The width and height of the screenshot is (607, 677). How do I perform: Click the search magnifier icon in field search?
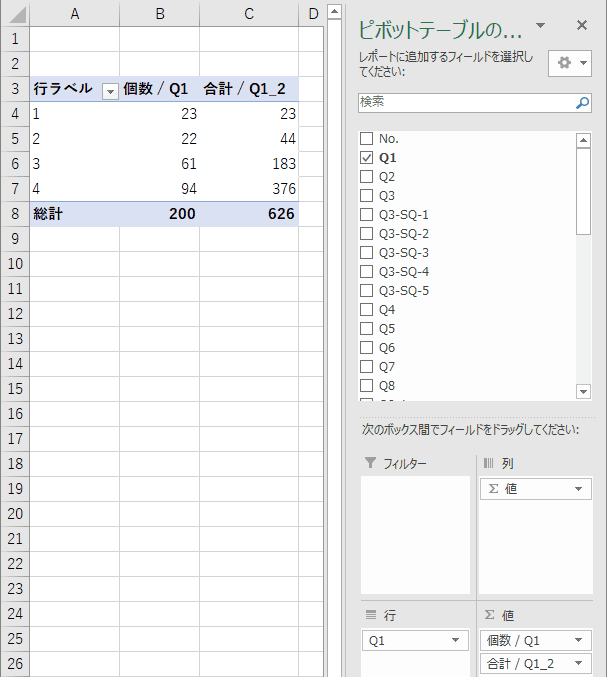coord(582,102)
